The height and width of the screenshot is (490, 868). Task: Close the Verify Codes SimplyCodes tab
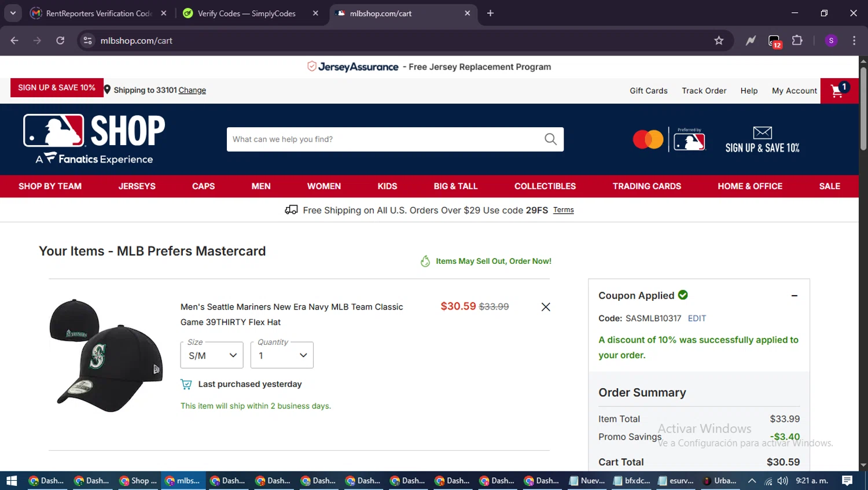[x=315, y=13]
